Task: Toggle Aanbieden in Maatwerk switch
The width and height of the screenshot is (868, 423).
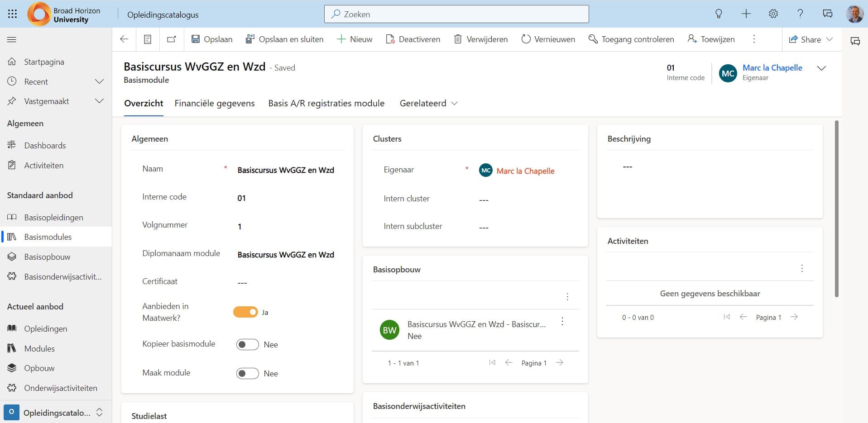Action: (x=245, y=312)
